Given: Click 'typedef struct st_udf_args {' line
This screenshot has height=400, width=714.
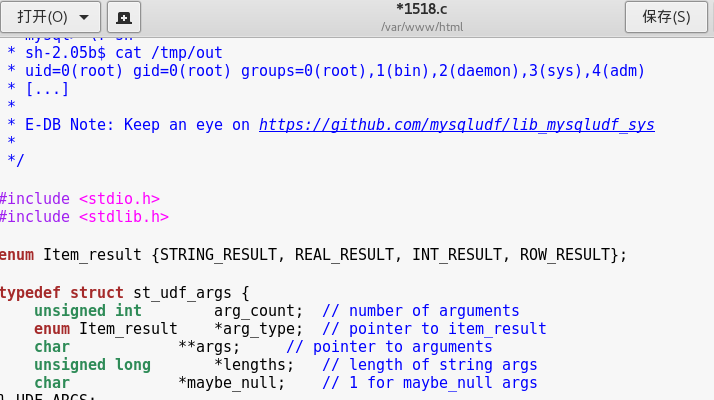Looking at the screenshot, I should [125, 292].
